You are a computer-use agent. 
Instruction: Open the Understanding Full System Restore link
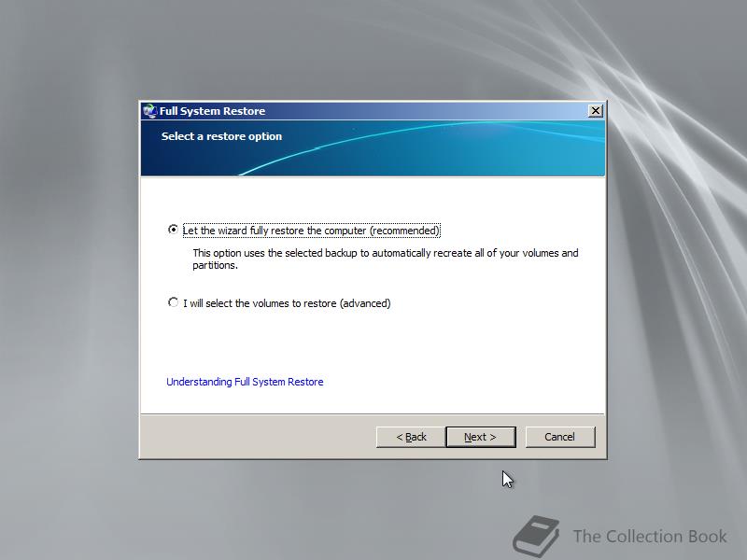tap(245, 382)
